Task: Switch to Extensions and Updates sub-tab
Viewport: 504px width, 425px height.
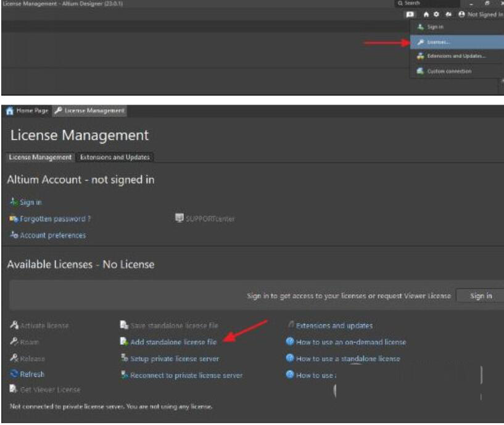Action: pos(115,157)
